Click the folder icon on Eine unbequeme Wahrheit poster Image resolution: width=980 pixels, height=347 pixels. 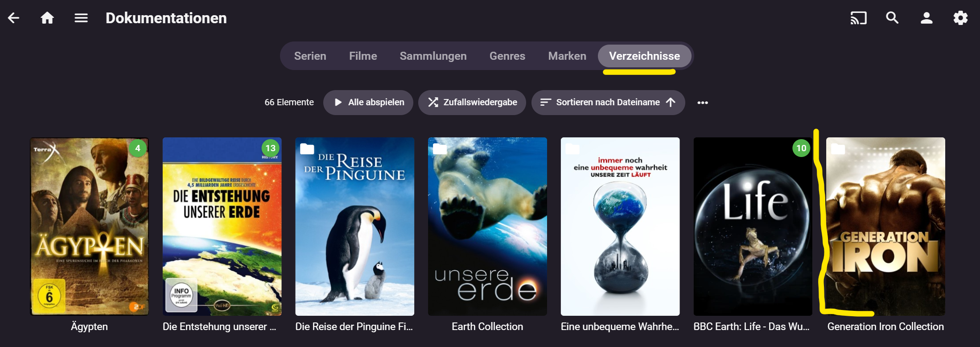pyautogui.click(x=572, y=149)
